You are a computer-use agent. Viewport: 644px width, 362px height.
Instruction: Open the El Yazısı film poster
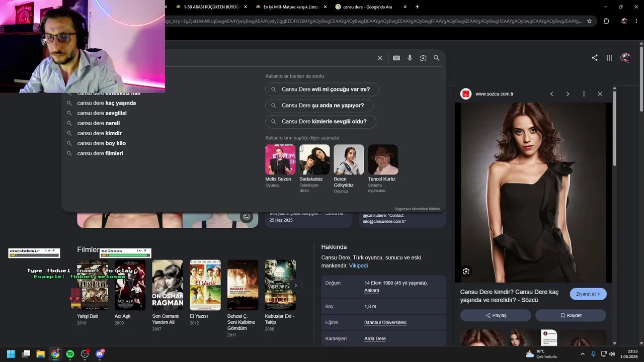tap(205, 285)
